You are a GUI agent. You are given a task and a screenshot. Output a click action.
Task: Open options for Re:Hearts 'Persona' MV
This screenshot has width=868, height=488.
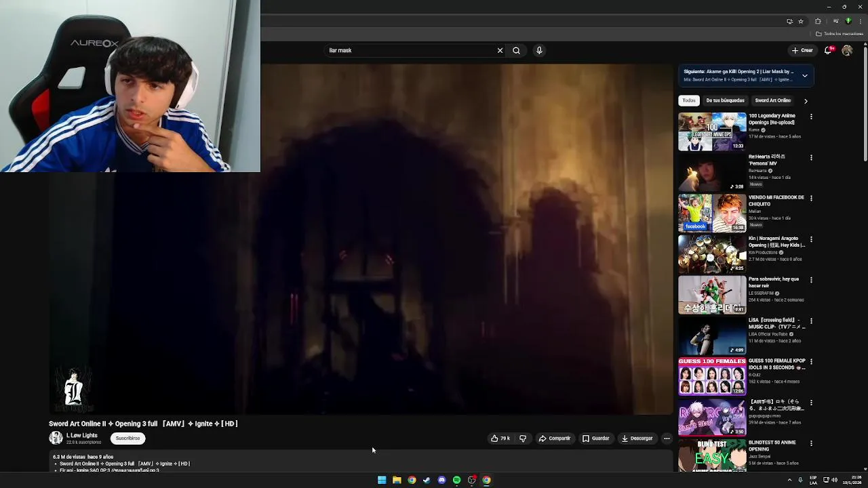(811, 157)
